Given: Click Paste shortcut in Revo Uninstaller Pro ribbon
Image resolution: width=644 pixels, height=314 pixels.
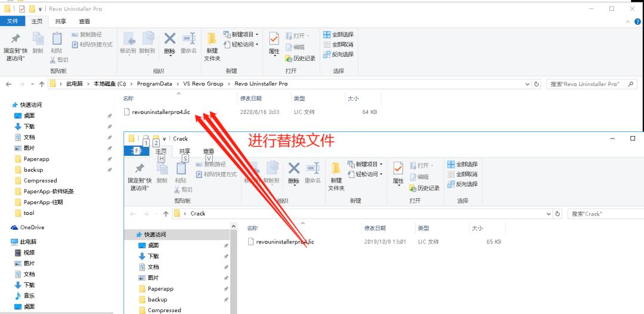Looking at the screenshot, I should coord(92,44).
